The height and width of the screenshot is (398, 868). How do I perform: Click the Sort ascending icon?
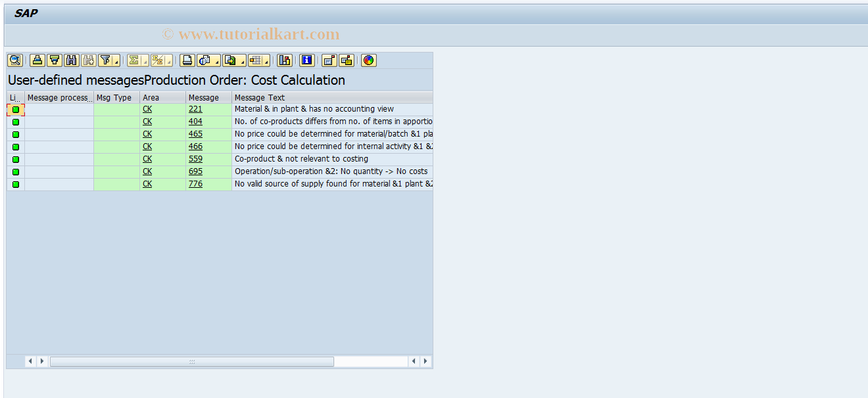(37, 60)
